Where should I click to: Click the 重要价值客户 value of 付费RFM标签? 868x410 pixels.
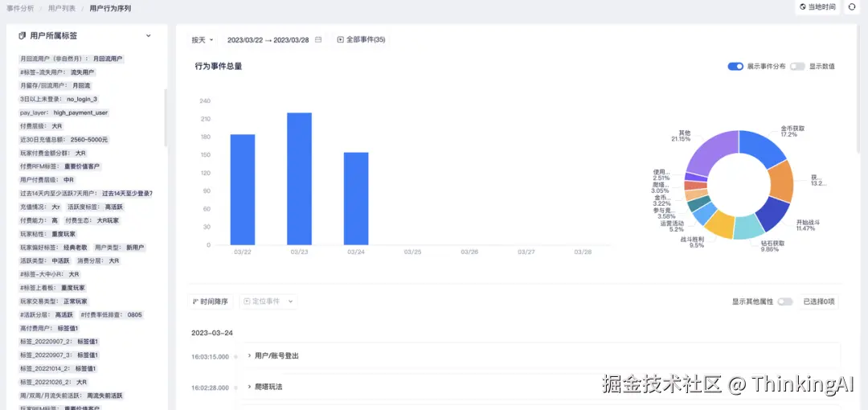pyautogui.click(x=83, y=166)
